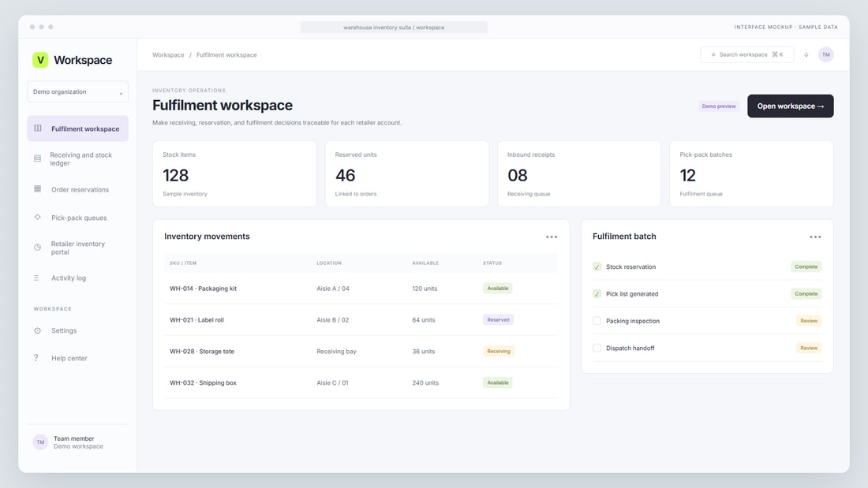The height and width of the screenshot is (488, 868).
Task: Expand the Demo organization dropdown
Action: click(77, 92)
